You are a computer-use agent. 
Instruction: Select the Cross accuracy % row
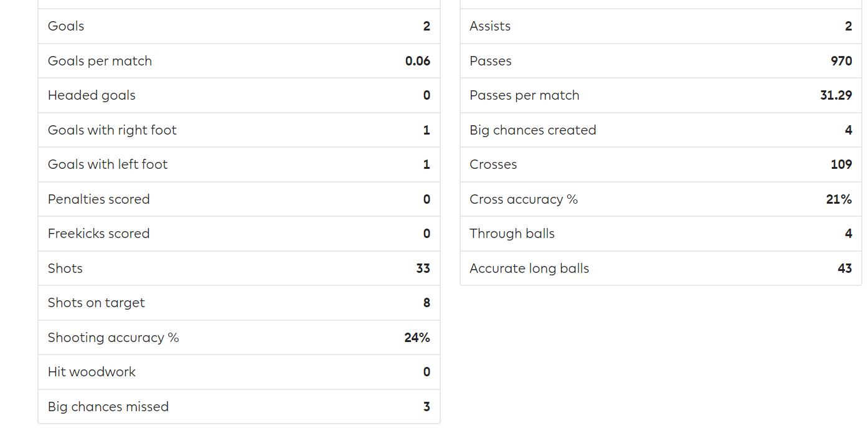(661, 199)
